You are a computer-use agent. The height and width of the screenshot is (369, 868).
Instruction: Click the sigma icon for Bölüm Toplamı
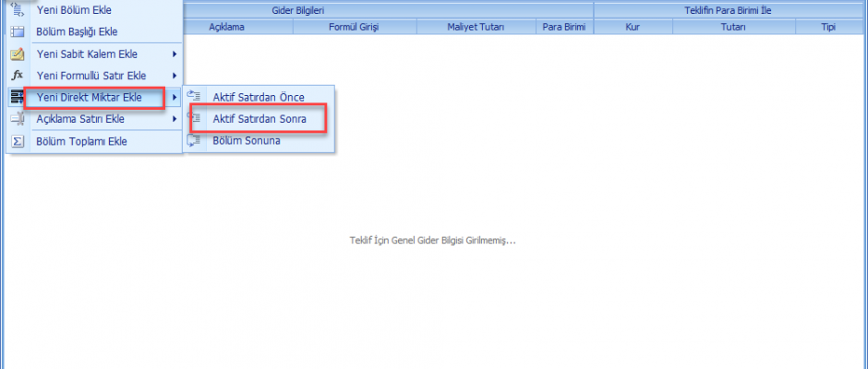tap(16, 141)
